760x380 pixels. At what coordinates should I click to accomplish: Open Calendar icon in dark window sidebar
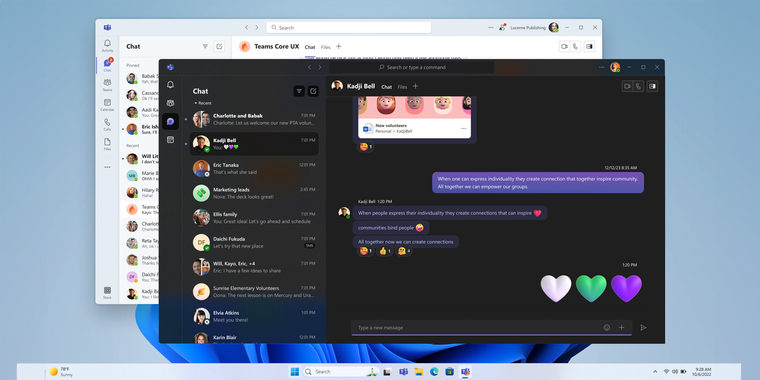170,140
